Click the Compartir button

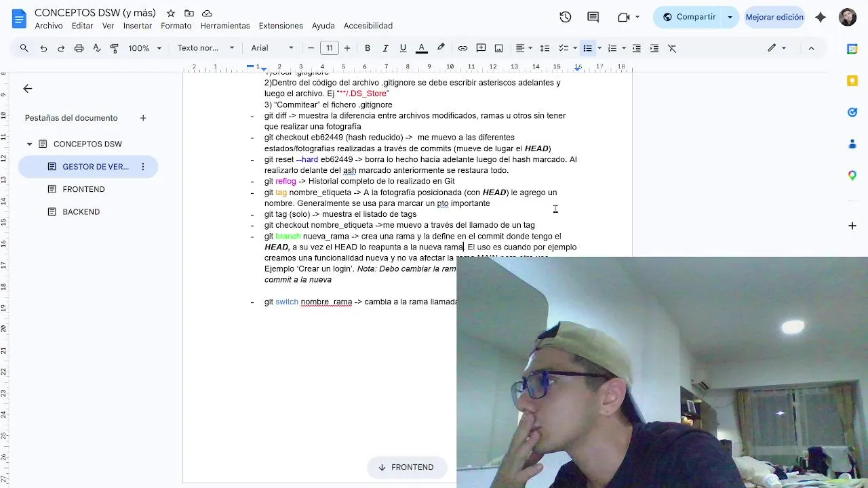688,17
